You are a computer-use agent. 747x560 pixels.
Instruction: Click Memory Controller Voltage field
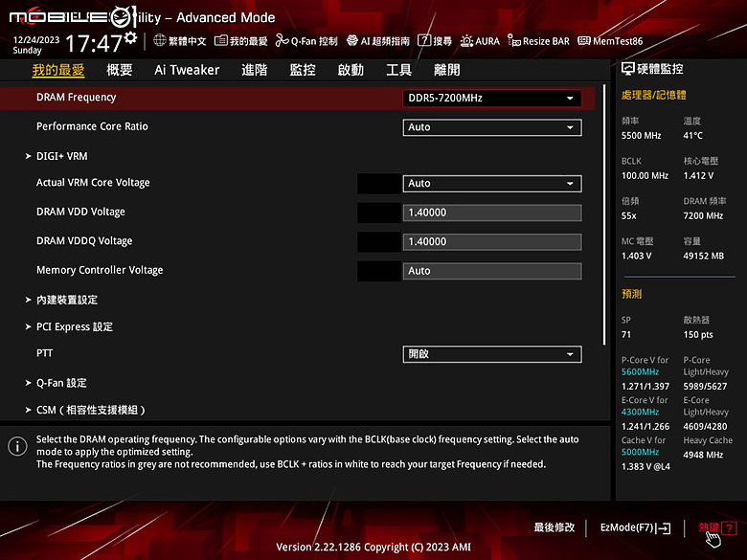pyautogui.click(x=492, y=271)
